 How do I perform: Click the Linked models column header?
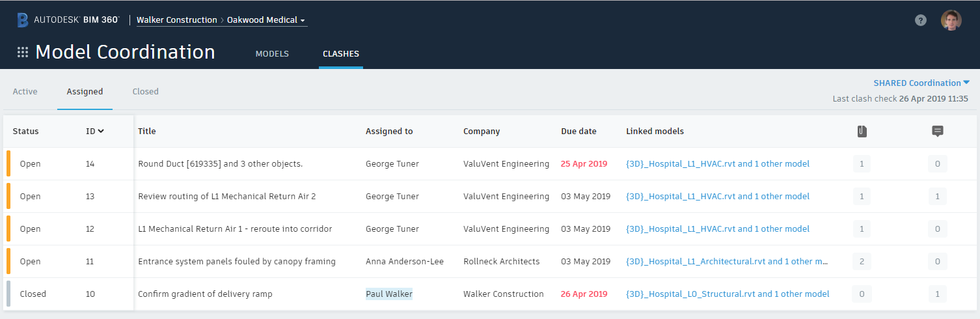click(x=655, y=131)
